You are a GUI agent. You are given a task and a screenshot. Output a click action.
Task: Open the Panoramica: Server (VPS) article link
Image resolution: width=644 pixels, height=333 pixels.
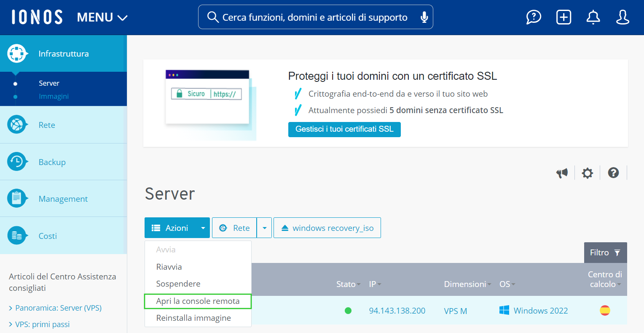pyautogui.click(x=58, y=308)
